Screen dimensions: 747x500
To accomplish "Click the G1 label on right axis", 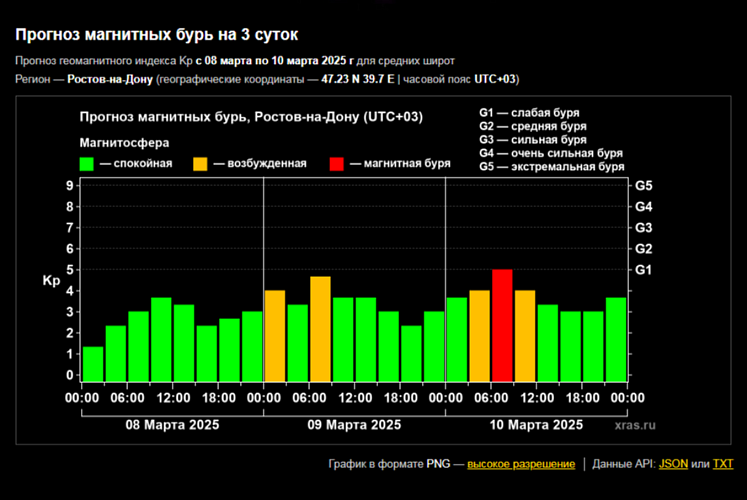I will (x=644, y=270).
